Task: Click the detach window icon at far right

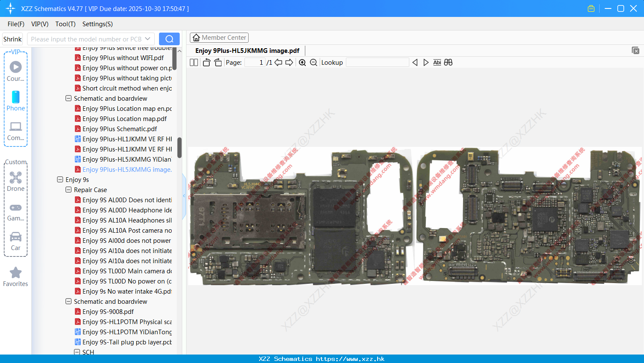Action: click(x=635, y=50)
